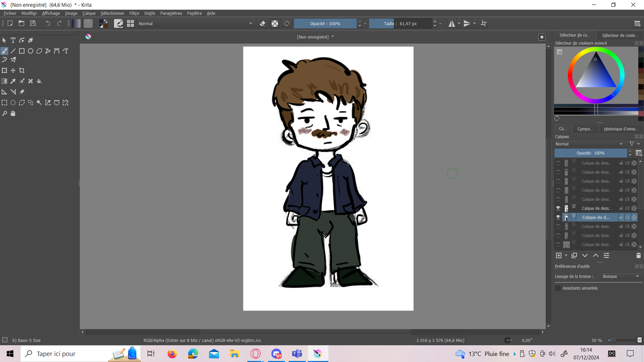Select the Bezier Curve tool
This screenshot has width=644, height=362.
coord(57,51)
